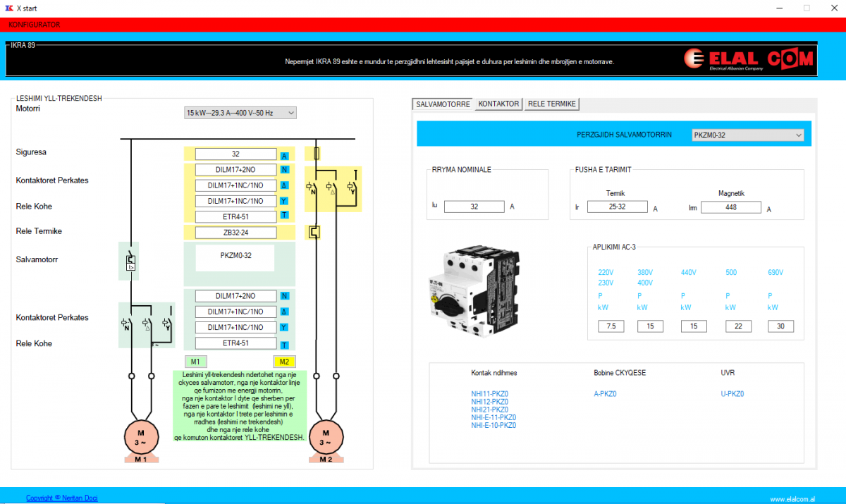Screen dimensions: 846x504
Task: Click the NHI11-PKZ0 auxiliary contact link
Action: click(x=489, y=394)
